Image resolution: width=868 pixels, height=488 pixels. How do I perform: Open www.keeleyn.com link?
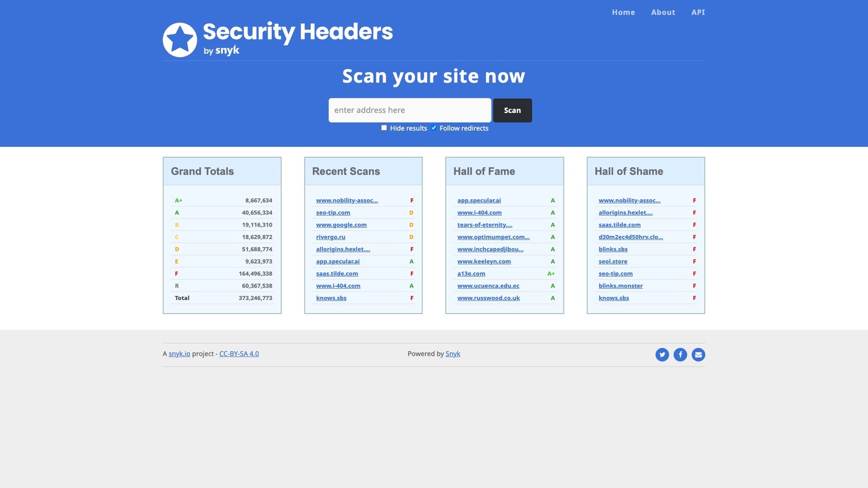(x=484, y=262)
